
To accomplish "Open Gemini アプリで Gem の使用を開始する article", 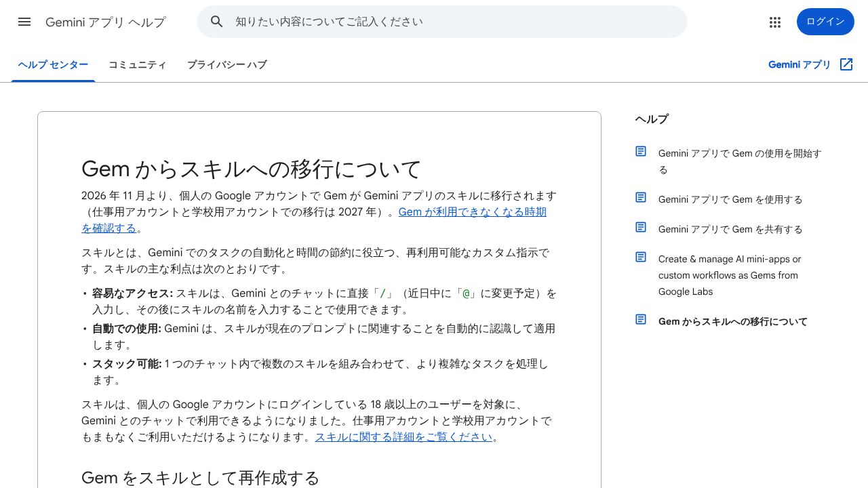I will coord(740,161).
